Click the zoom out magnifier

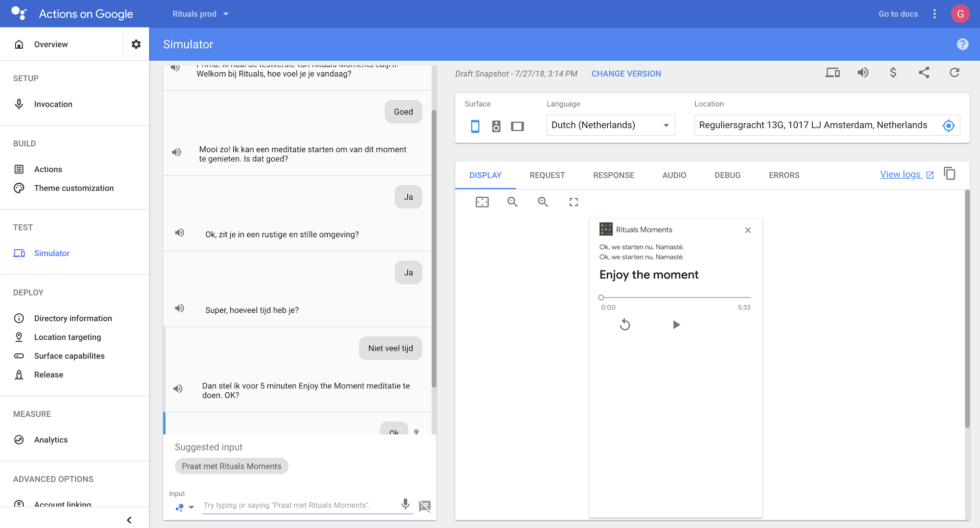point(513,202)
